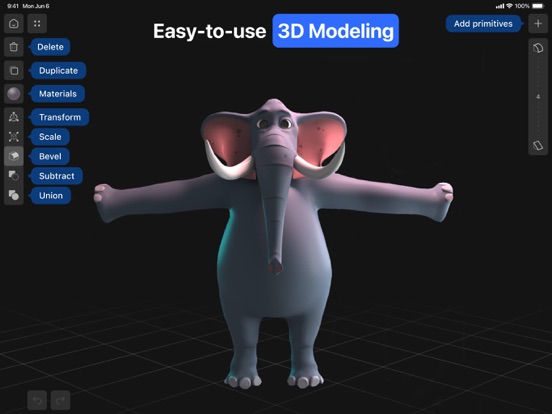Click the Subtract tooltip label
The width and height of the screenshot is (552, 414).
(56, 176)
